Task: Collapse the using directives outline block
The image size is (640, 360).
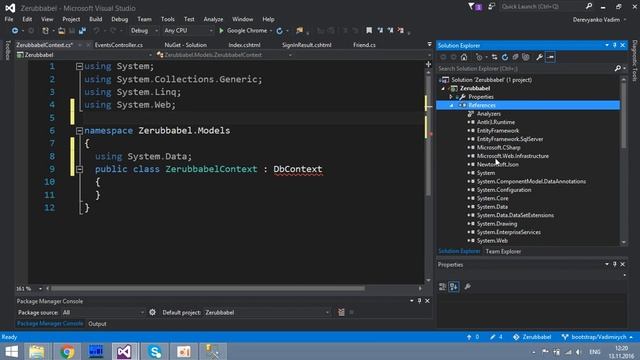Action: [x=79, y=66]
